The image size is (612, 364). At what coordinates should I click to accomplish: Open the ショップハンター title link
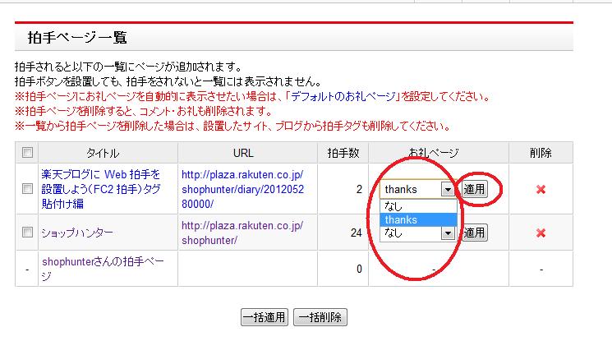(x=77, y=233)
